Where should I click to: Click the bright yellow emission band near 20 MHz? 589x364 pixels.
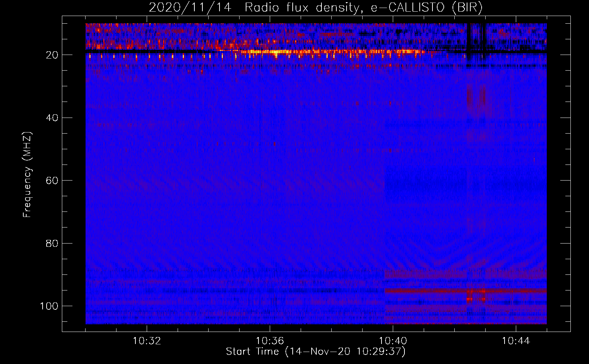point(329,52)
